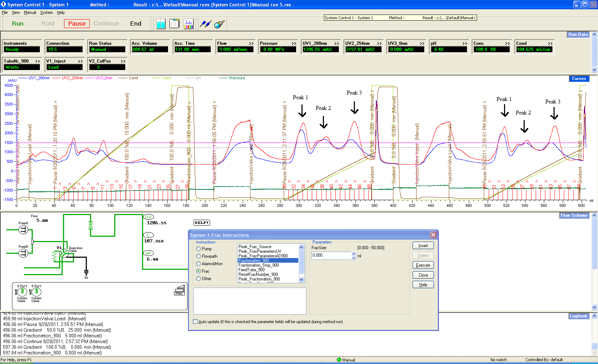Screen dimensions: 598x364
Task: Click the PumpB icon in flow scheme
Action: [x=23, y=253]
